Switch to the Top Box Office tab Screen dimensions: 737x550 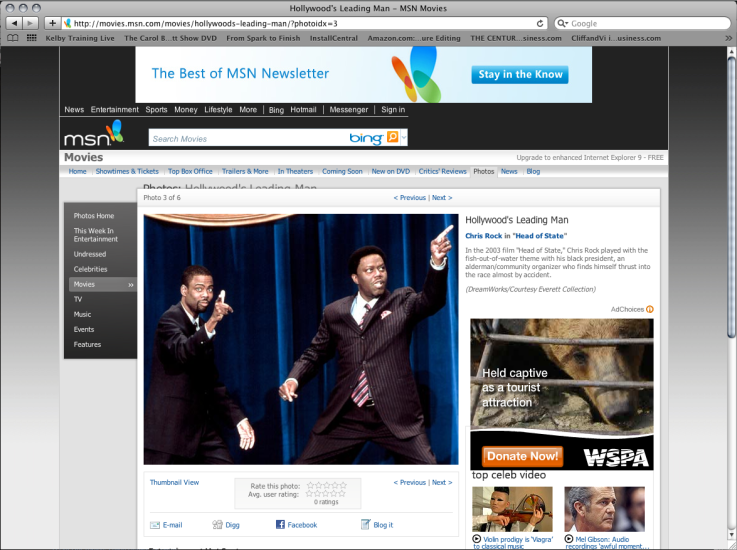190,172
